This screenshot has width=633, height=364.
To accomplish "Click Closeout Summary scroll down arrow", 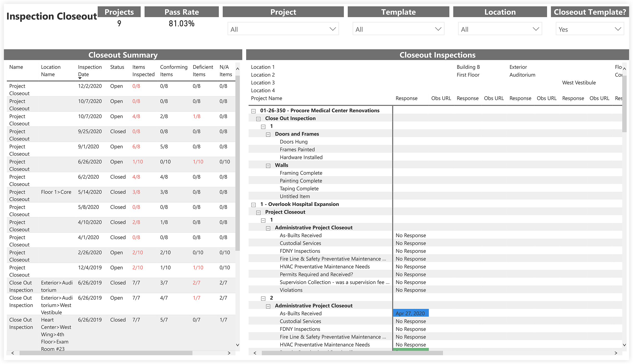I will pos(238,345).
